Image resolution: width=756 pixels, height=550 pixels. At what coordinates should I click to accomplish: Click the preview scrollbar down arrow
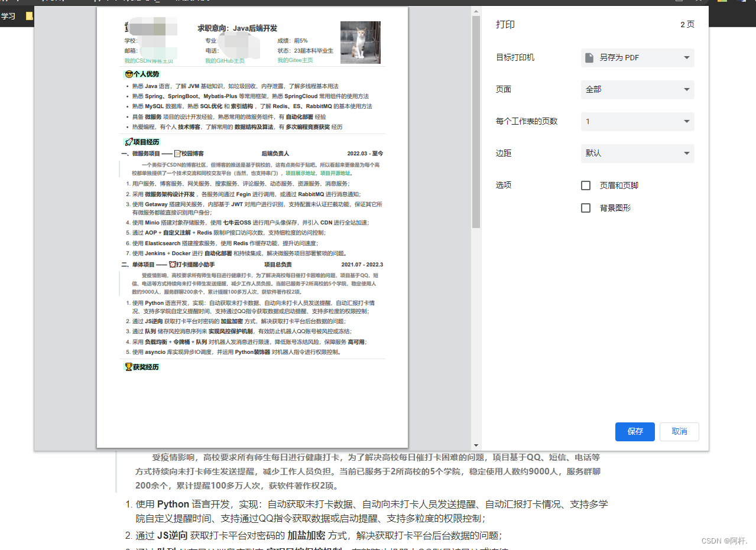click(x=476, y=445)
